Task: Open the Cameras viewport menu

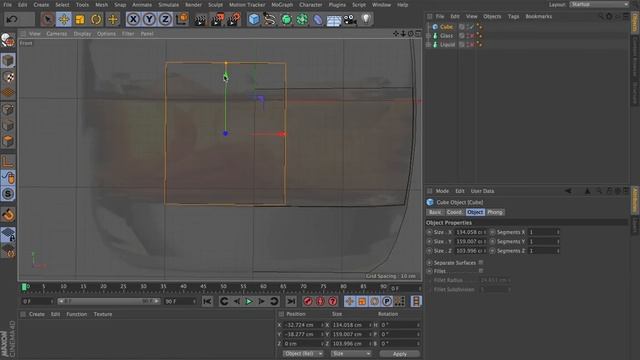Action: [x=57, y=34]
